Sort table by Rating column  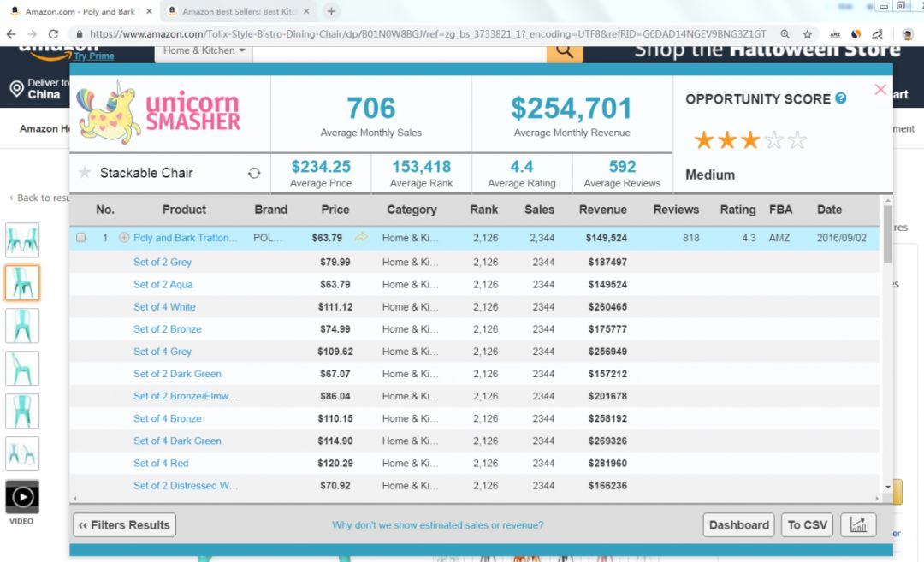coord(737,209)
